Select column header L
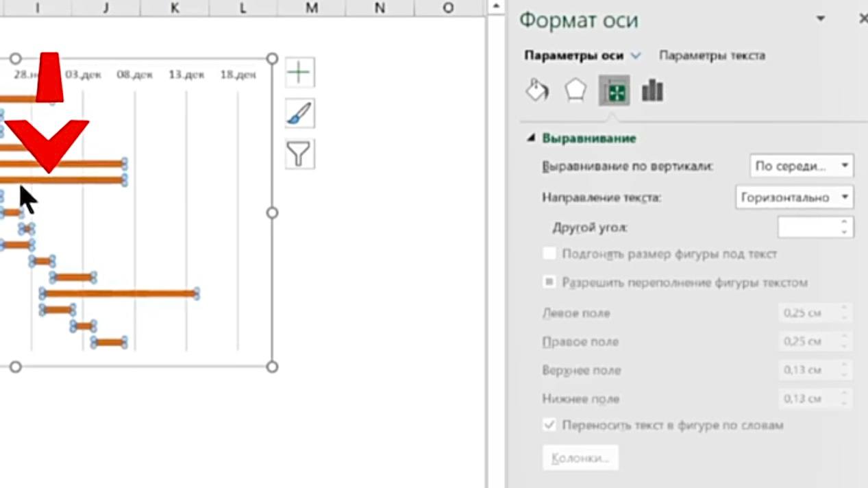This screenshot has width=868, height=488. [243, 8]
